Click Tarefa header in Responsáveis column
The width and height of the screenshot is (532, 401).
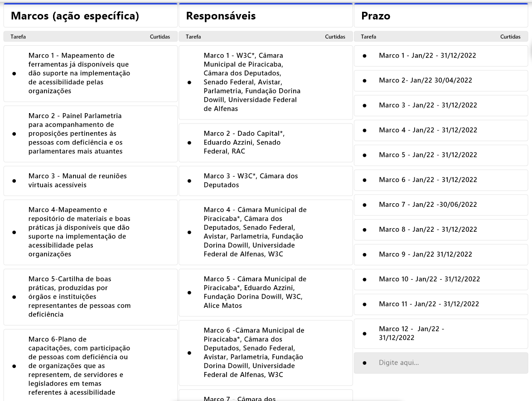click(193, 37)
